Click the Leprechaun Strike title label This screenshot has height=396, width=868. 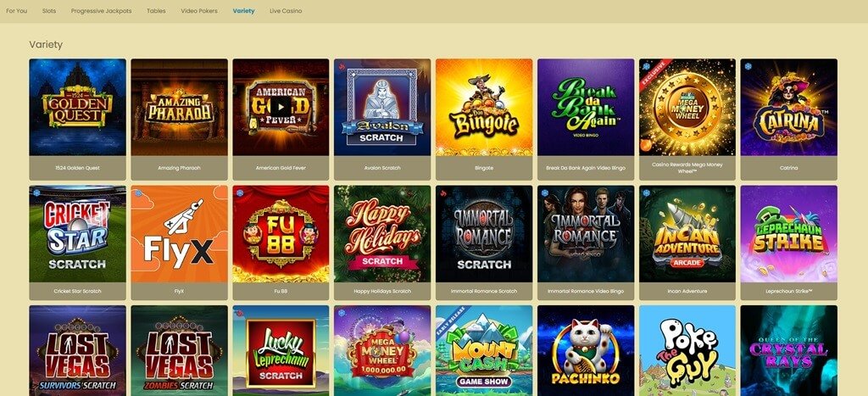coord(789,292)
